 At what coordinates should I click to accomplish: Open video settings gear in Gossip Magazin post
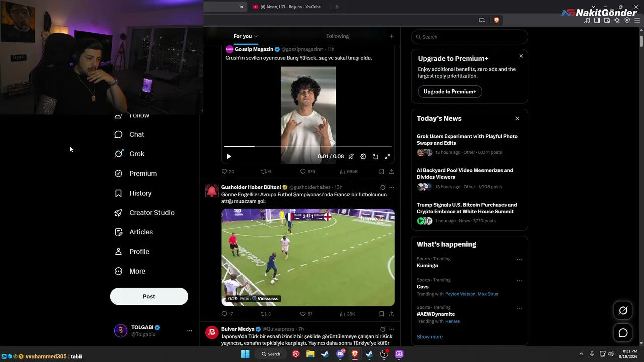(363, 156)
